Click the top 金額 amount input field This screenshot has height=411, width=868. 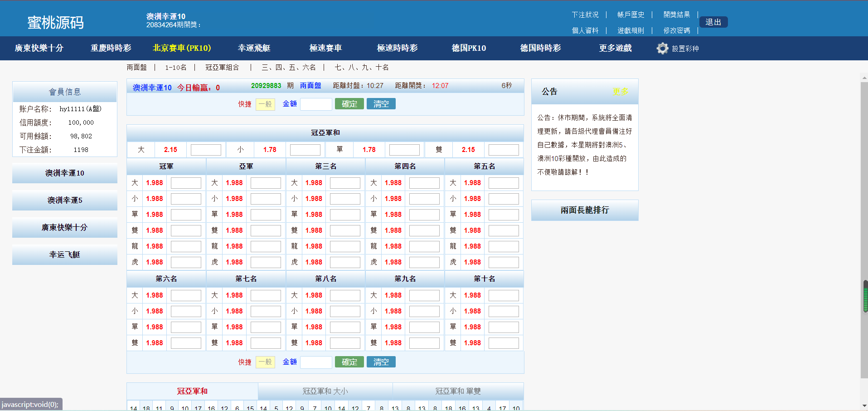pyautogui.click(x=316, y=104)
